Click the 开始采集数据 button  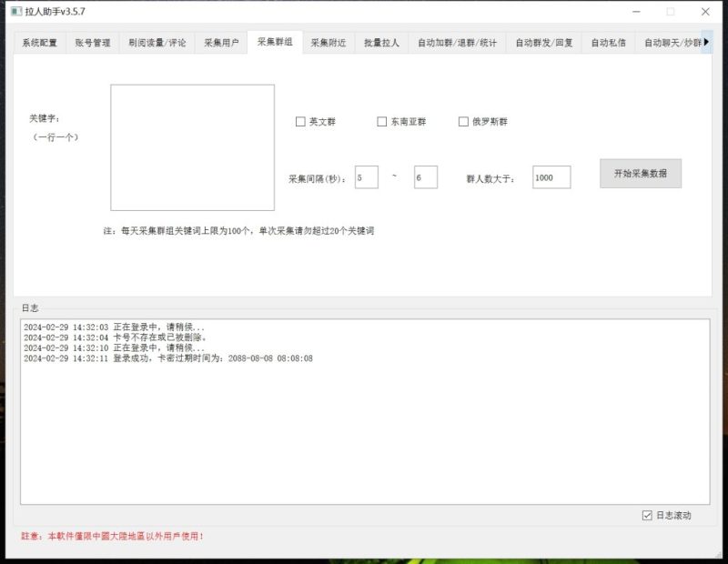click(640, 174)
